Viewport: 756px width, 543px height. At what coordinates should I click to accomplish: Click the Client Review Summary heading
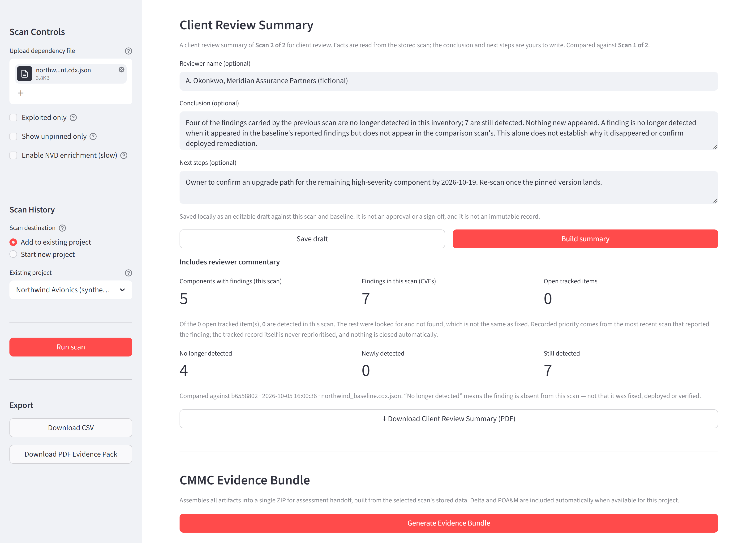click(246, 25)
